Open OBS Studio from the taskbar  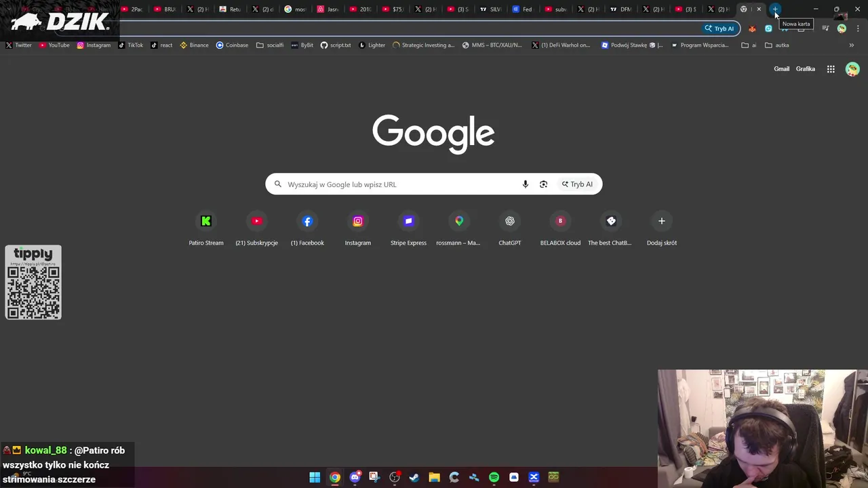(395, 477)
